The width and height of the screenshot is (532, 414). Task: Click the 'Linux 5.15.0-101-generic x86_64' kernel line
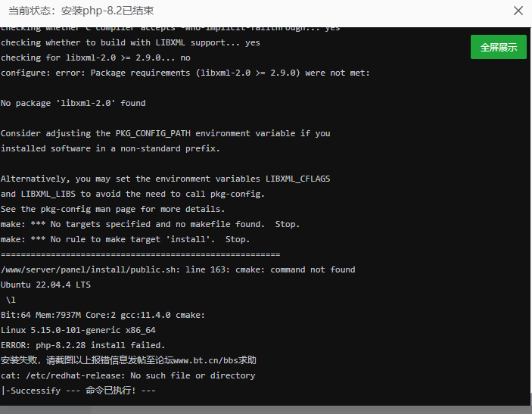pos(78,330)
